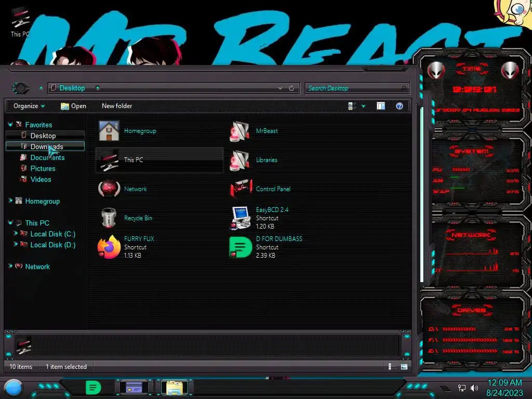Select Downloads under Favorites

[x=45, y=147]
